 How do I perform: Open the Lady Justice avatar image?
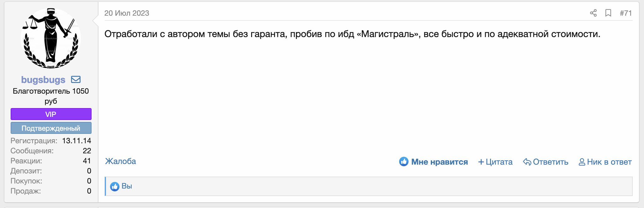click(51, 38)
